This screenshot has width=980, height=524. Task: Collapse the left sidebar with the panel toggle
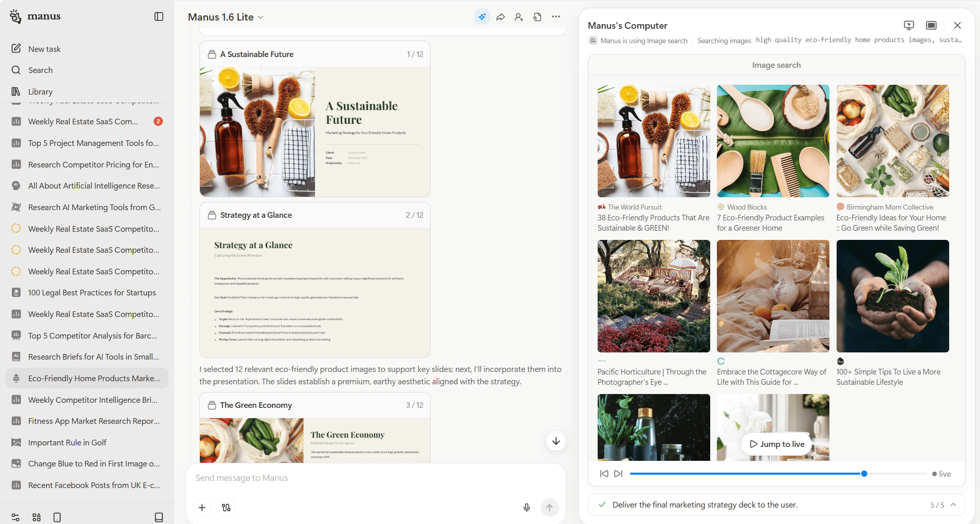coord(159,16)
